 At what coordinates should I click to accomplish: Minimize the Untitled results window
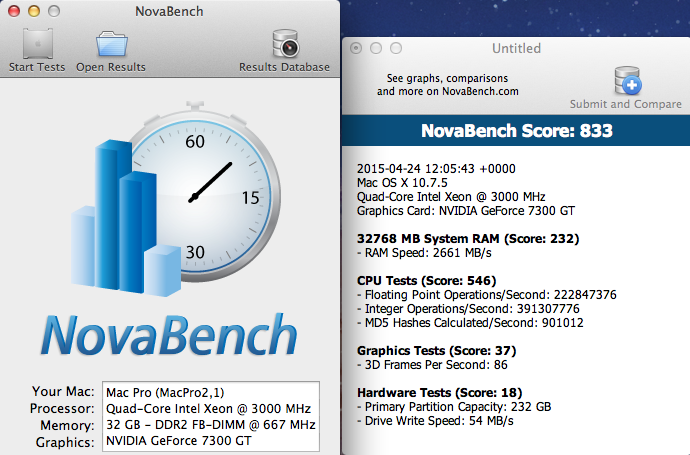click(x=376, y=48)
